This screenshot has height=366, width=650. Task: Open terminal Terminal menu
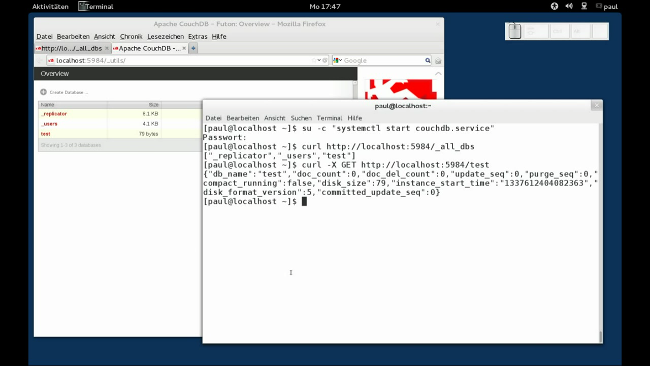coord(329,118)
